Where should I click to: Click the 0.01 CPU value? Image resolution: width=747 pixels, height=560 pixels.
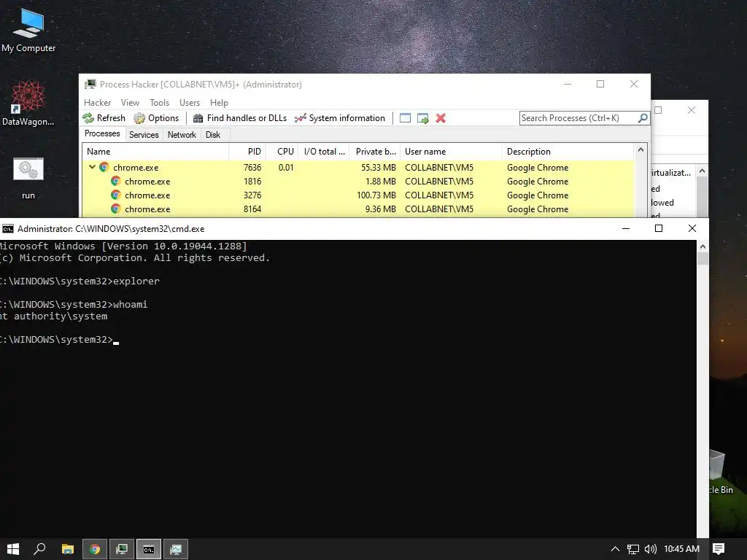point(286,168)
